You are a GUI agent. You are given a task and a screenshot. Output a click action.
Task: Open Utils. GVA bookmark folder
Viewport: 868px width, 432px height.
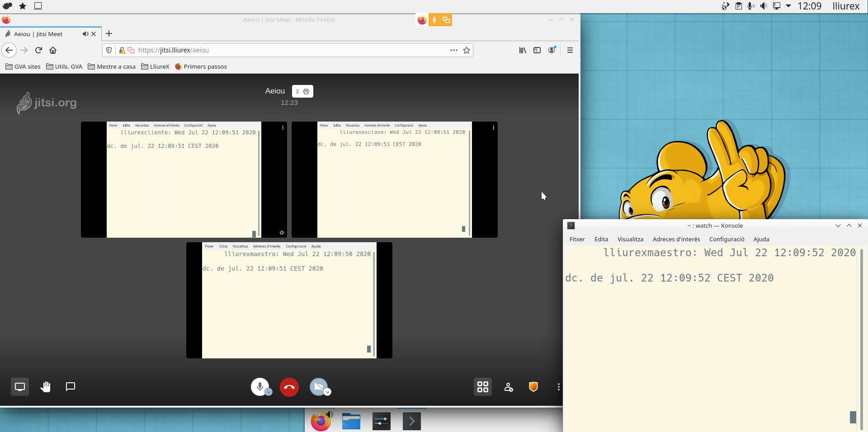point(64,66)
